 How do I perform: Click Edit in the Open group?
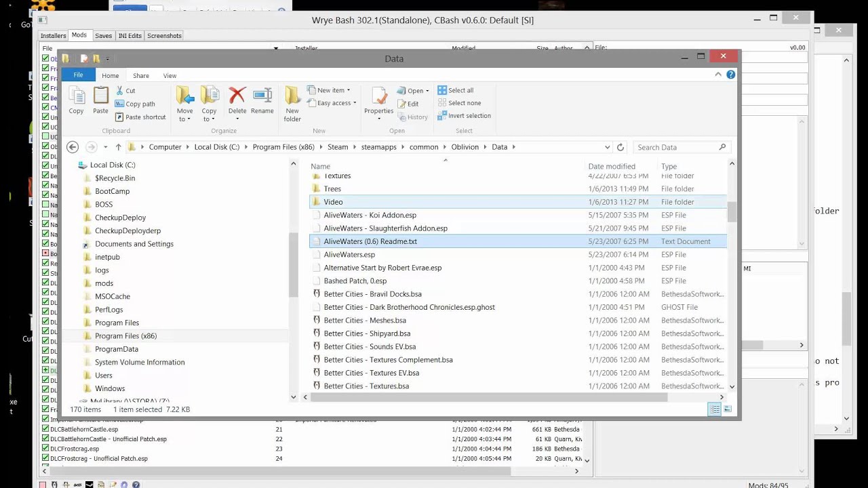[x=408, y=104]
